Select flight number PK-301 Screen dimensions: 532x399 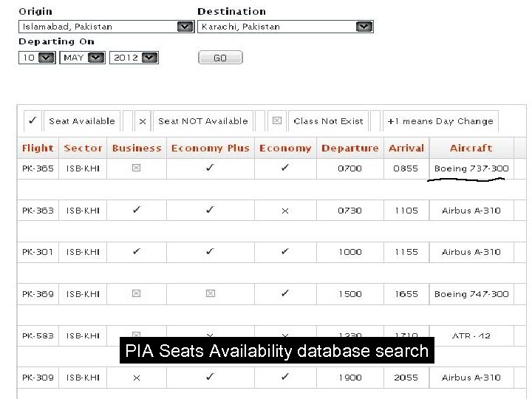pos(38,252)
